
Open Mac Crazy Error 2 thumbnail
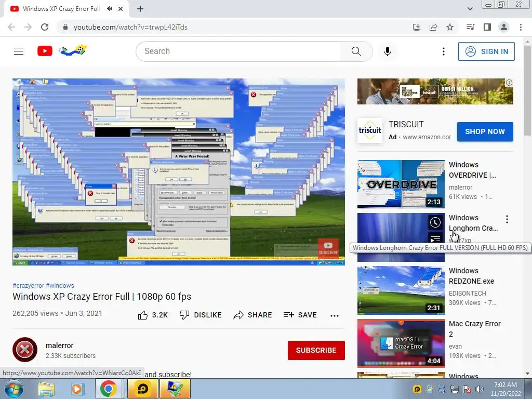click(401, 343)
